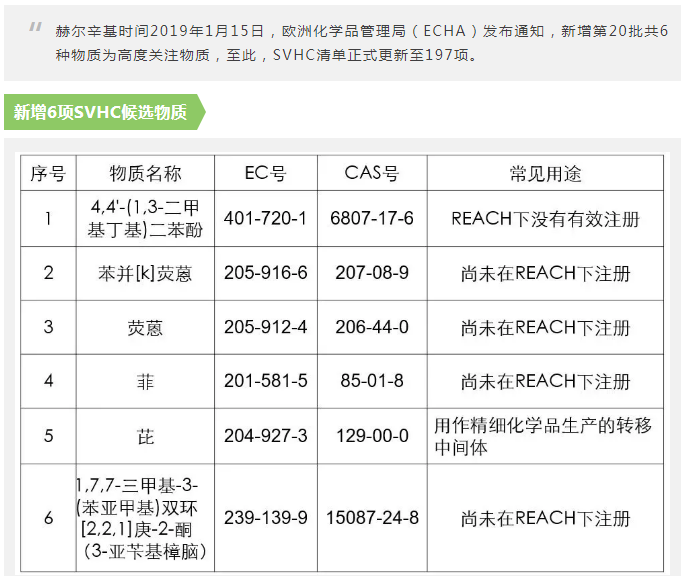Click 尚未在REACH下注册 in the 苯并[k]荧蒽 row

coord(545,273)
